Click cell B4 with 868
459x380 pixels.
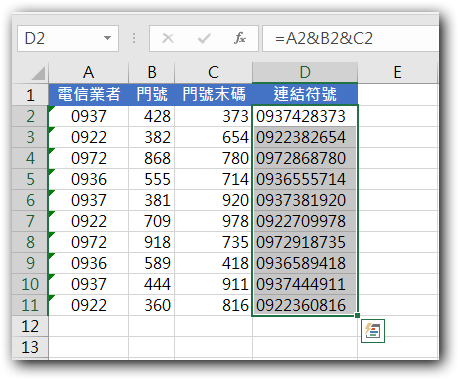(152, 158)
